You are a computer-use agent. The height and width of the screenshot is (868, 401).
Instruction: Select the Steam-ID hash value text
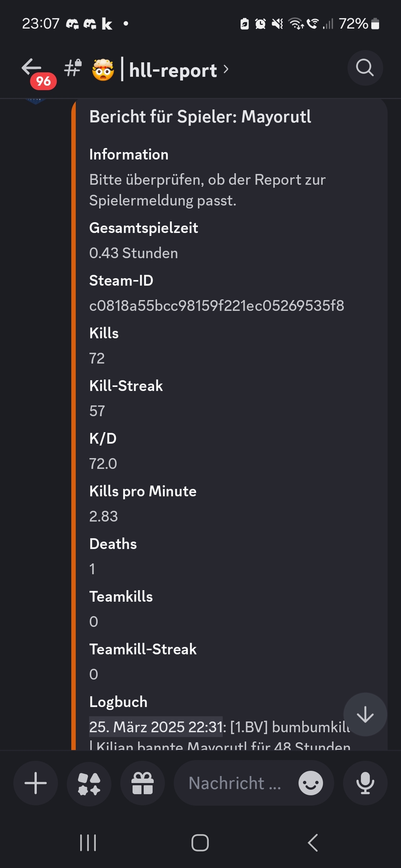(x=216, y=306)
